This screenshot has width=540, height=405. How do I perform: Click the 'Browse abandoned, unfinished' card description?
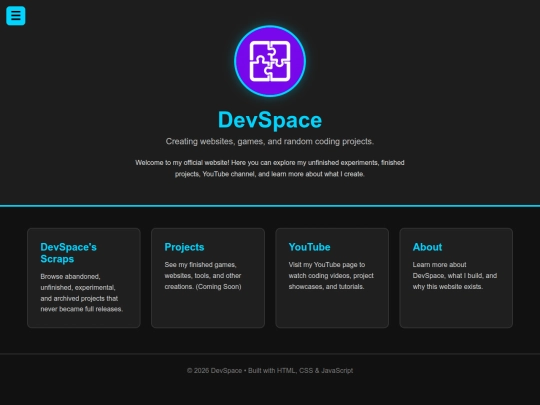click(82, 293)
